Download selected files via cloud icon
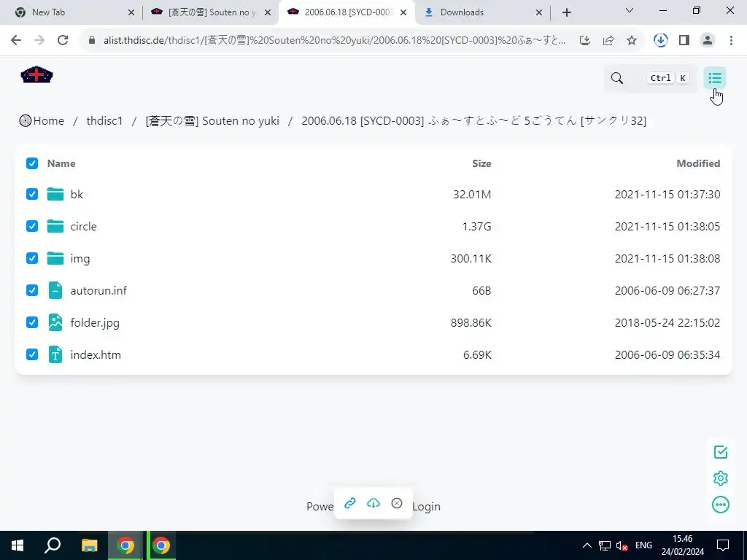This screenshot has width=747, height=560. (373, 503)
